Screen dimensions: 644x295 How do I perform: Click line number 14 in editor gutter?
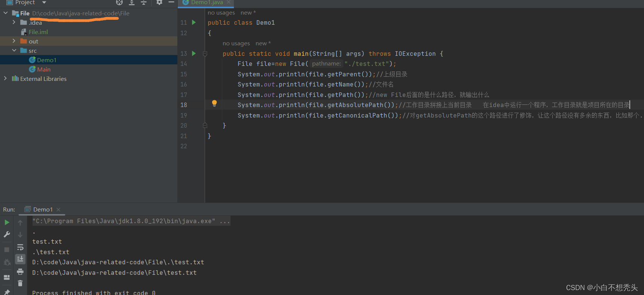tap(184, 64)
